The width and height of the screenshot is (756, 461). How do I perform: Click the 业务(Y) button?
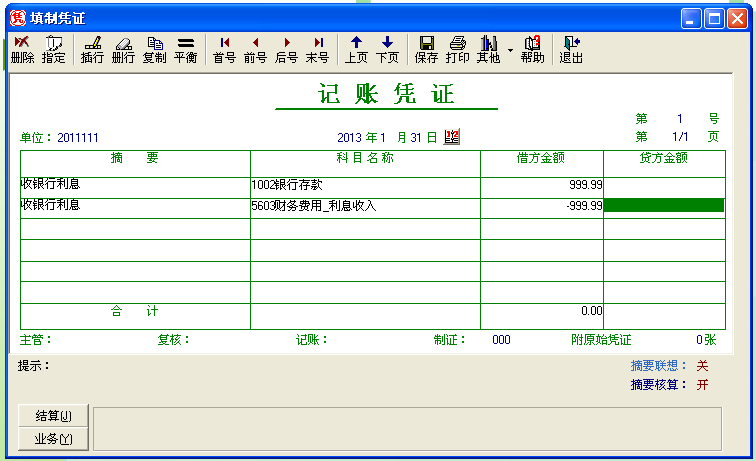54,438
